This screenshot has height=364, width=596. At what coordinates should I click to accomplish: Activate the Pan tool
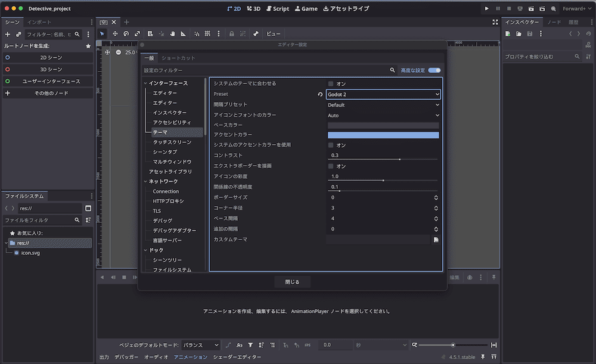(173, 33)
